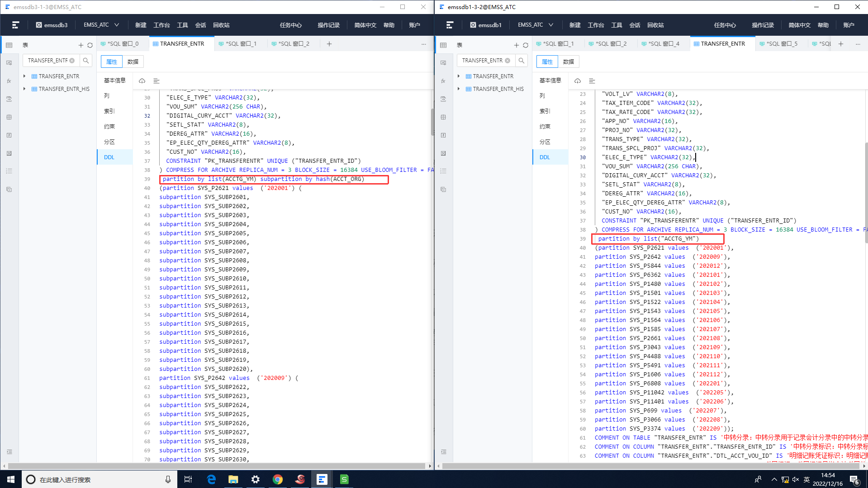Select the 属性 tab in right window
868x488 pixels.
(x=547, y=62)
